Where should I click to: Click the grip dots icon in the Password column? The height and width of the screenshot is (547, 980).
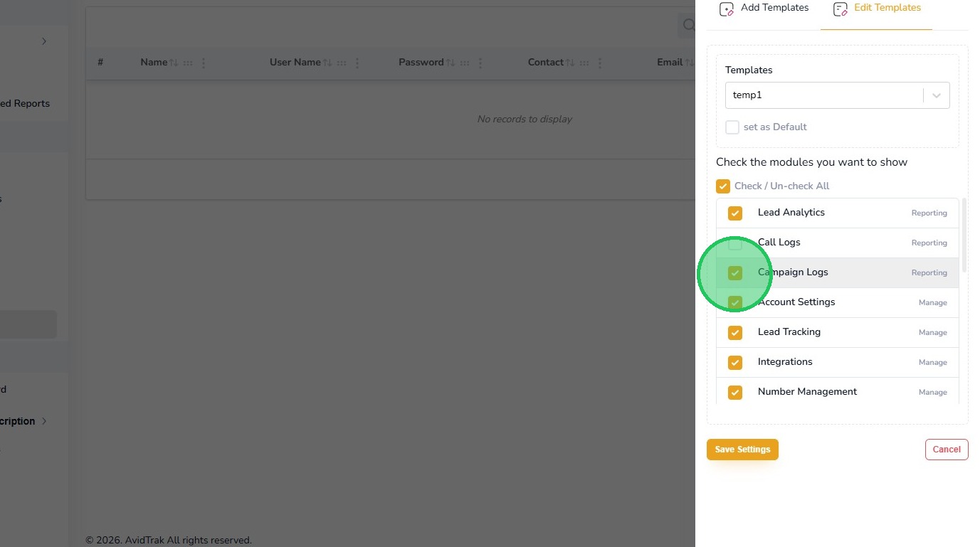coord(465,63)
